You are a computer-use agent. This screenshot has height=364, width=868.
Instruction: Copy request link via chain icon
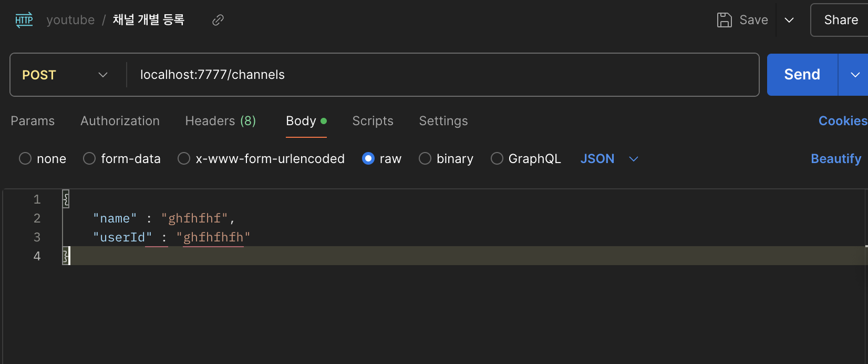coord(218,20)
